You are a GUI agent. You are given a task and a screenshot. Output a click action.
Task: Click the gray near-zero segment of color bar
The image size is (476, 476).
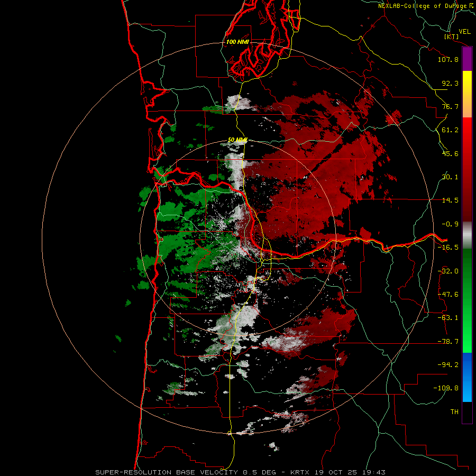pyautogui.click(x=467, y=235)
